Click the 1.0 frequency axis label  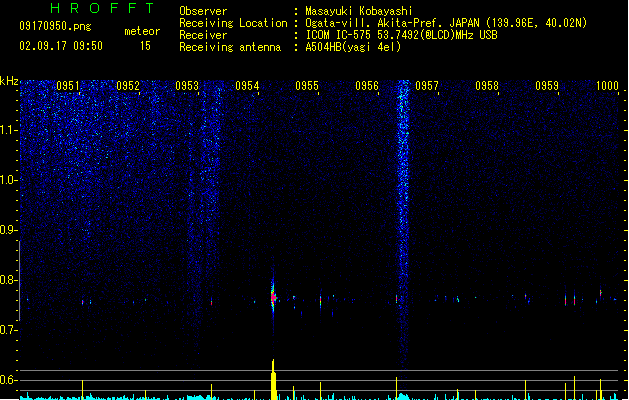[8, 180]
